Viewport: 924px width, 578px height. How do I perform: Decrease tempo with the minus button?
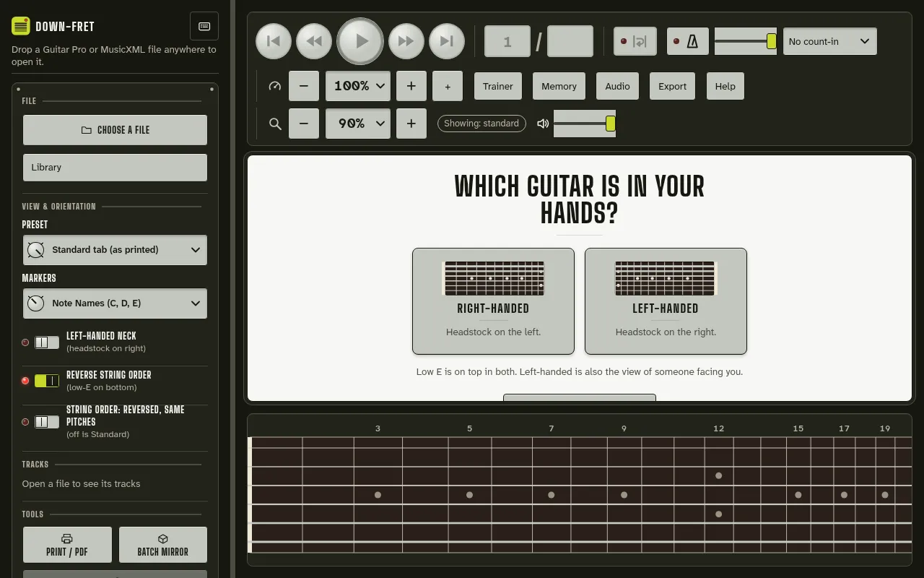[304, 86]
